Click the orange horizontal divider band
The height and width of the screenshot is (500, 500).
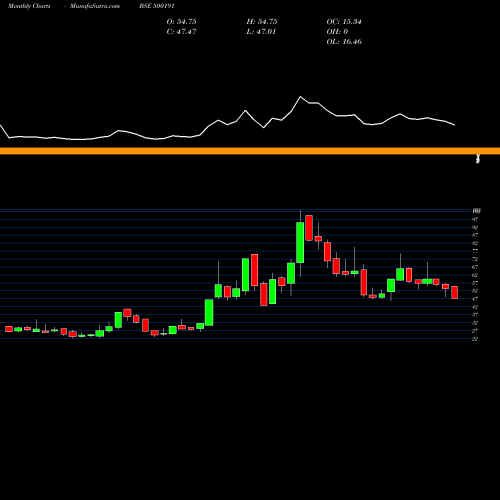click(250, 151)
